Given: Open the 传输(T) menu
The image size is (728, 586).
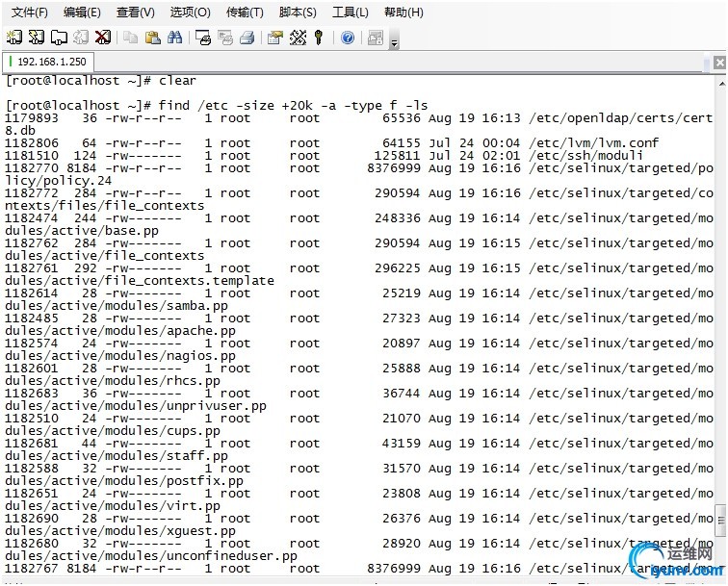Looking at the screenshot, I should [x=245, y=13].
